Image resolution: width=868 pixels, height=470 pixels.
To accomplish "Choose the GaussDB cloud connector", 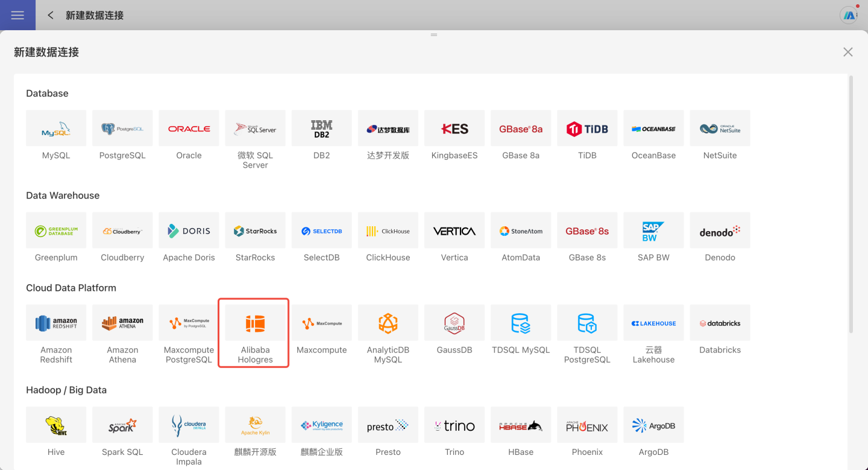I will point(454,323).
